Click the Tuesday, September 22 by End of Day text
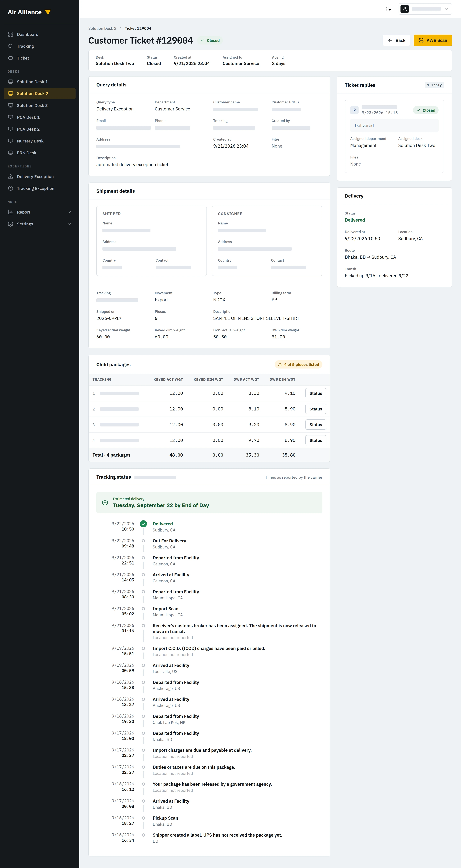This screenshot has width=461, height=868. click(x=161, y=505)
